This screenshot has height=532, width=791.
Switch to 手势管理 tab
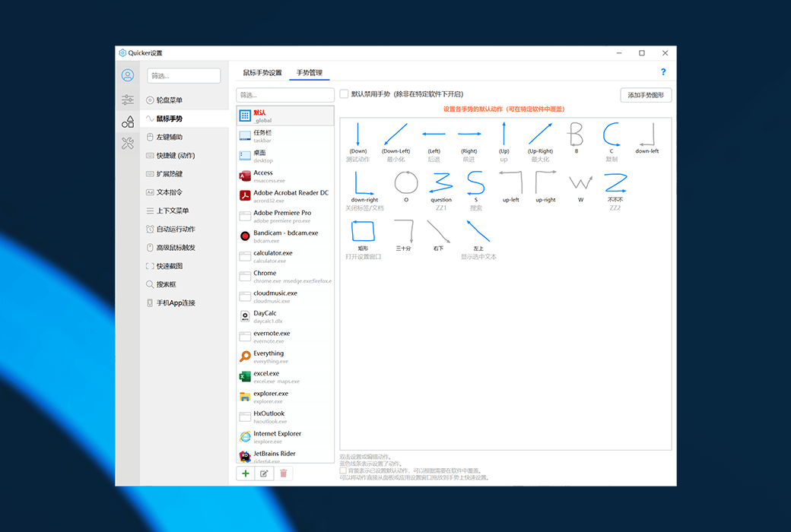coord(310,73)
